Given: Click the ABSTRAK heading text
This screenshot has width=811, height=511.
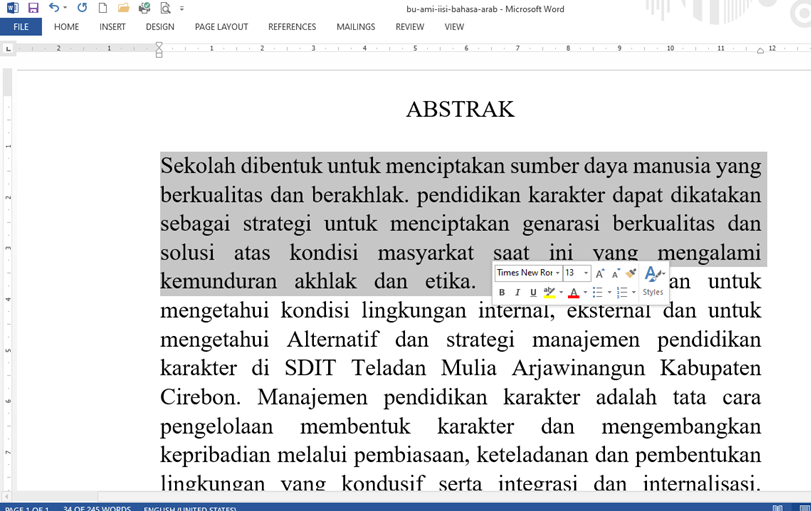Looking at the screenshot, I should click(460, 109).
